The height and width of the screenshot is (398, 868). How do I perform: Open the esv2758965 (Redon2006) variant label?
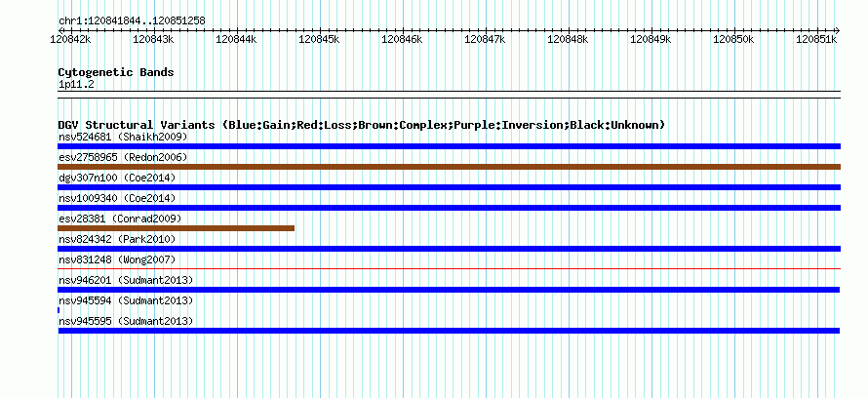pos(123,157)
